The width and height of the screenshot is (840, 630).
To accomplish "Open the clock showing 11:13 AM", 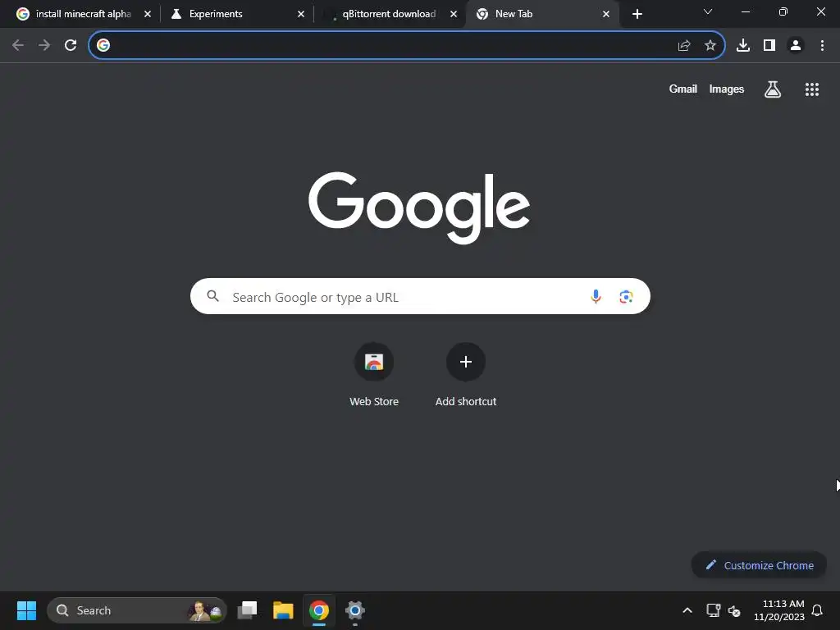I will (x=779, y=610).
